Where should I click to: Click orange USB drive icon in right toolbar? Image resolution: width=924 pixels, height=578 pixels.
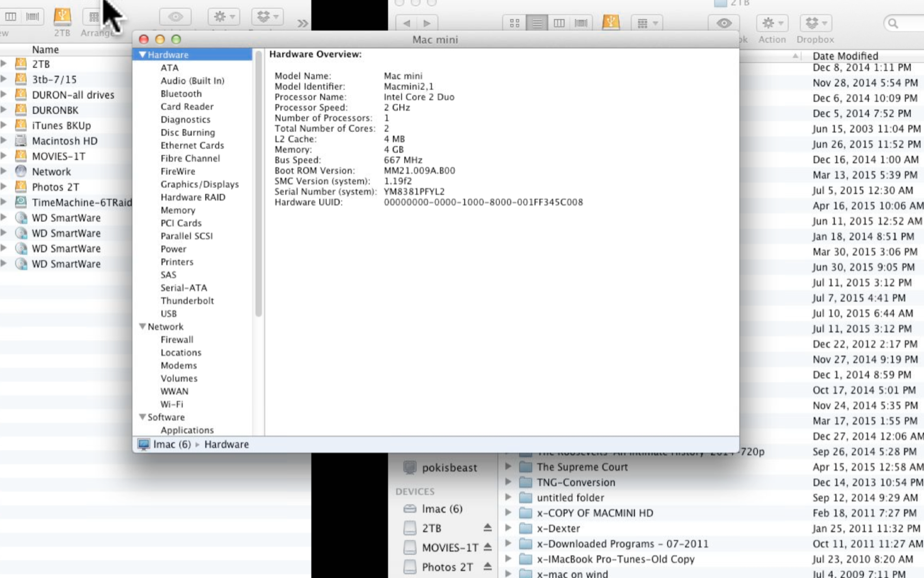[611, 22]
